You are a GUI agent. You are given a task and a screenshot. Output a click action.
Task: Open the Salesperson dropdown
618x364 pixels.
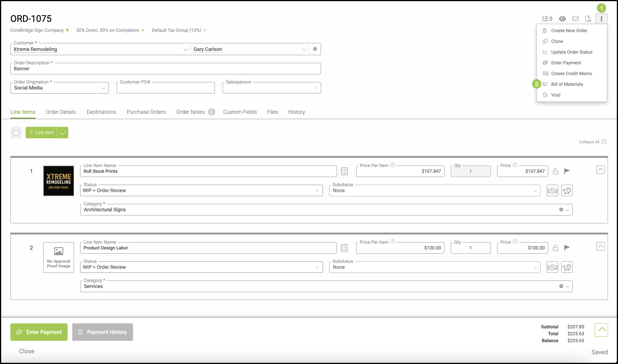click(x=315, y=88)
